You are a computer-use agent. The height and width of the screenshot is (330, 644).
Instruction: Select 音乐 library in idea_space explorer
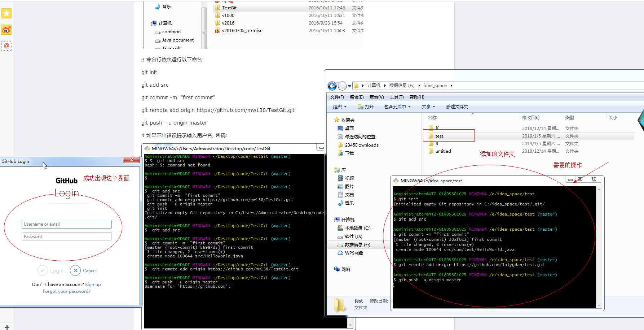click(346, 203)
